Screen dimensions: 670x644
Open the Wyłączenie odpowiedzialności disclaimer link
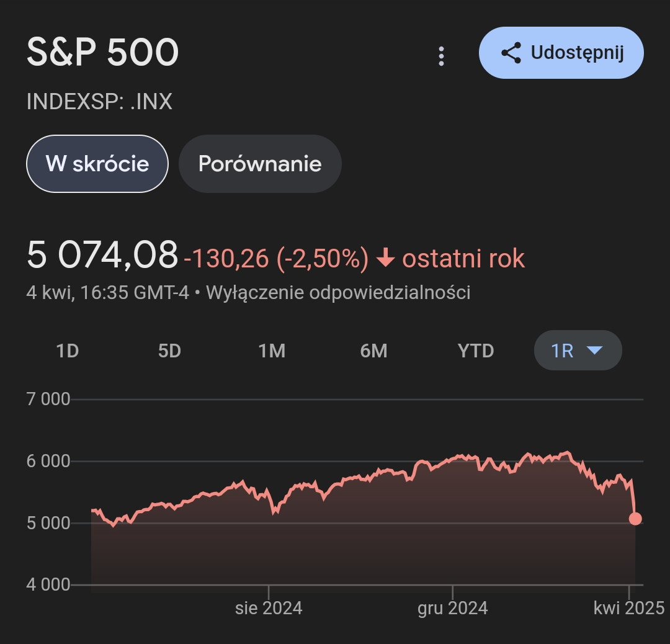[x=338, y=292]
